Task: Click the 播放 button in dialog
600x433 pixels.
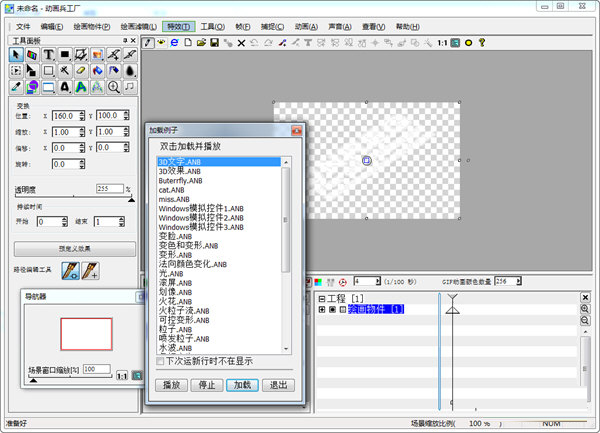Action: click(171, 384)
